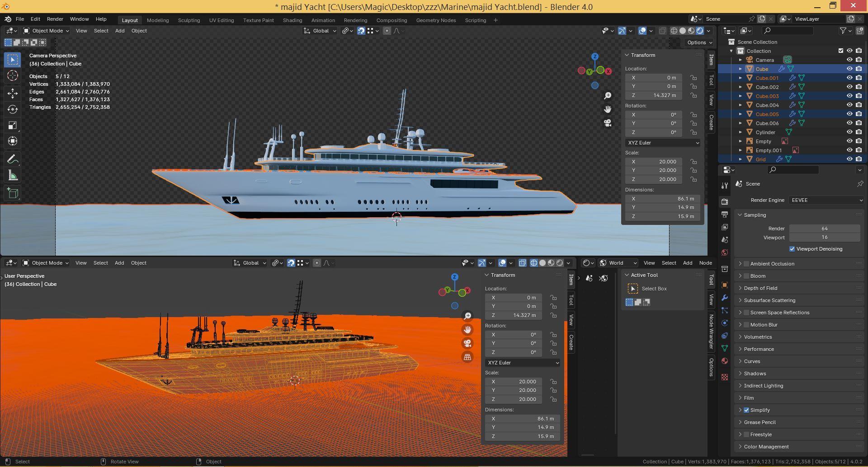The height and width of the screenshot is (467, 868).
Task: Open Render Engine EEVEE dropdown
Action: point(827,200)
